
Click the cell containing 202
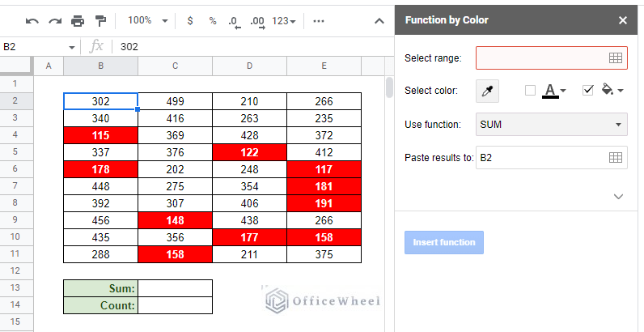(175, 169)
